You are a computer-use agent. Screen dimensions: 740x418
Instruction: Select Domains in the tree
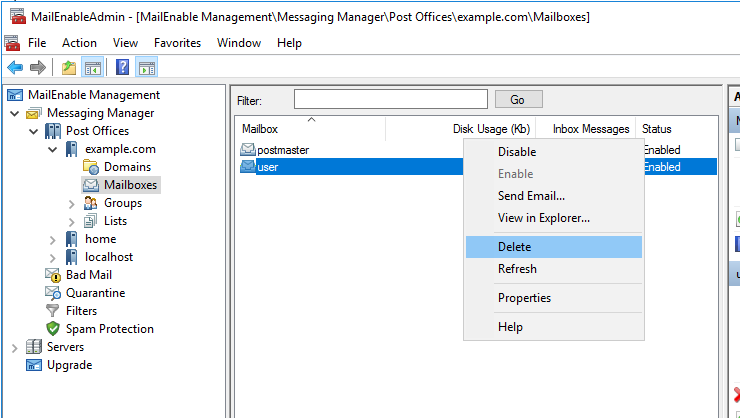point(127,167)
